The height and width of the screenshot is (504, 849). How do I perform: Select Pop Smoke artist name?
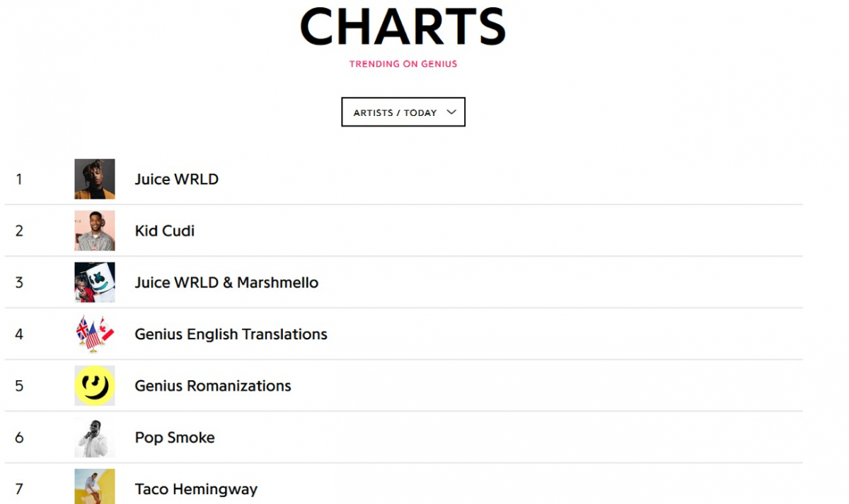175,438
